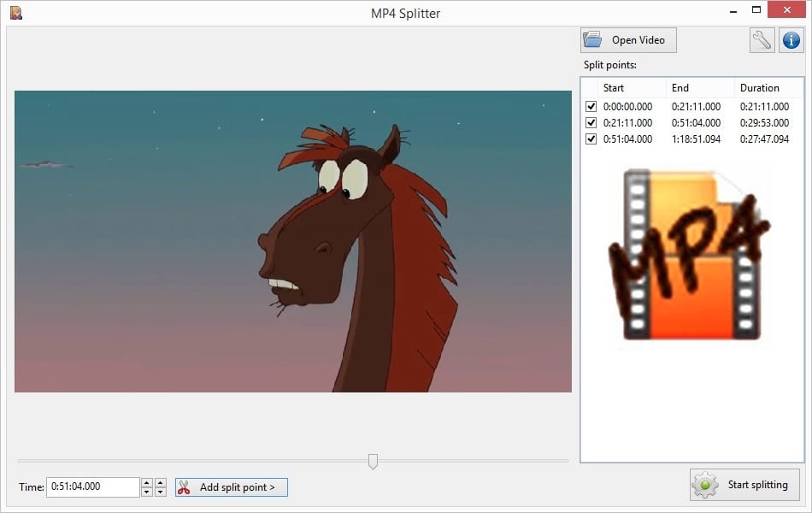Select the duration 0:27:47.094 cell
This screenshot has height=513, width=812.
tap(764, 139)
